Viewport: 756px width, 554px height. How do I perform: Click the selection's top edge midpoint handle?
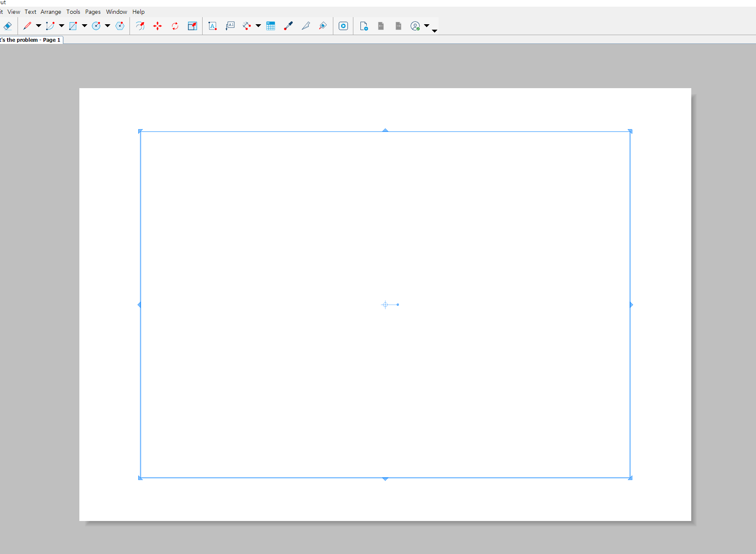click(x=385, y=130)
